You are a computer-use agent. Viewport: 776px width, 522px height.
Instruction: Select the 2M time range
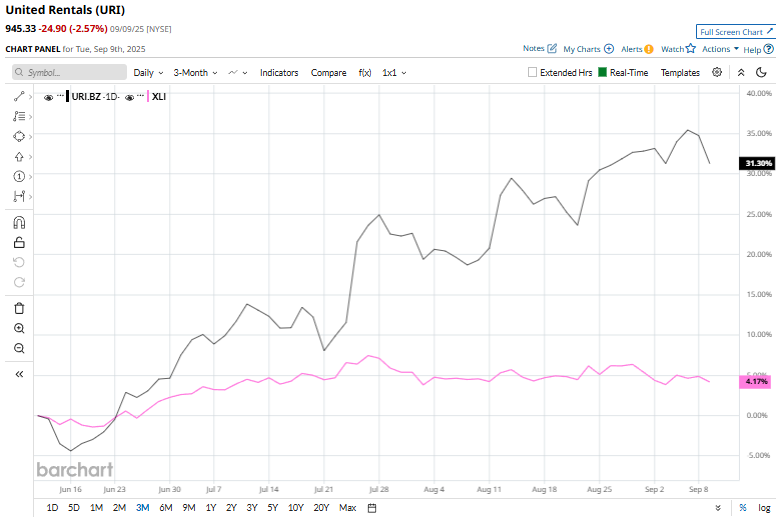pos(119,508)
